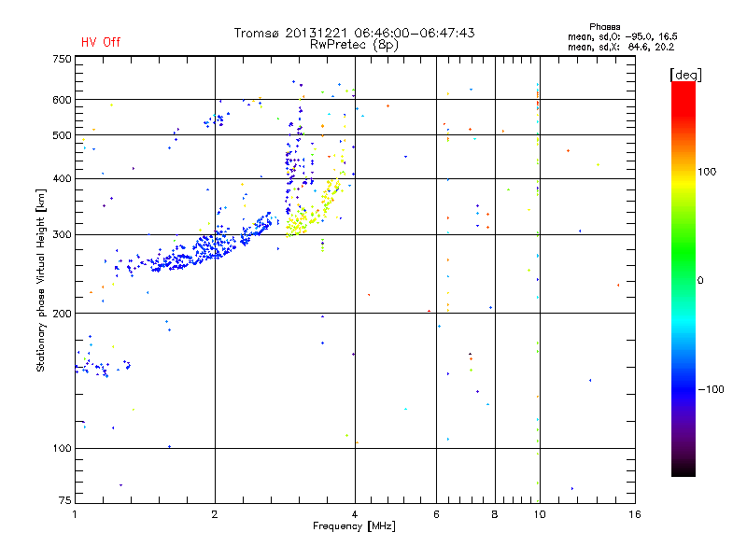Click the 750 tick label on height axis

click(62, 59)
